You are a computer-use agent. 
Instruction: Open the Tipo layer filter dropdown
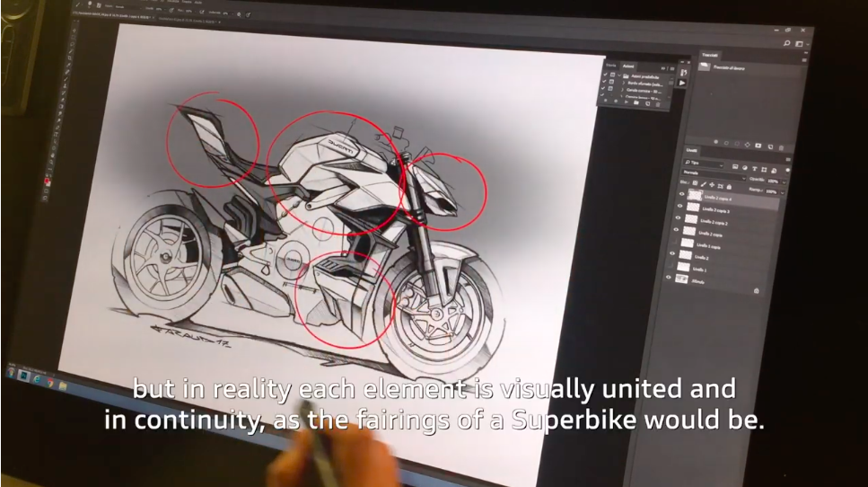point(705,163)
